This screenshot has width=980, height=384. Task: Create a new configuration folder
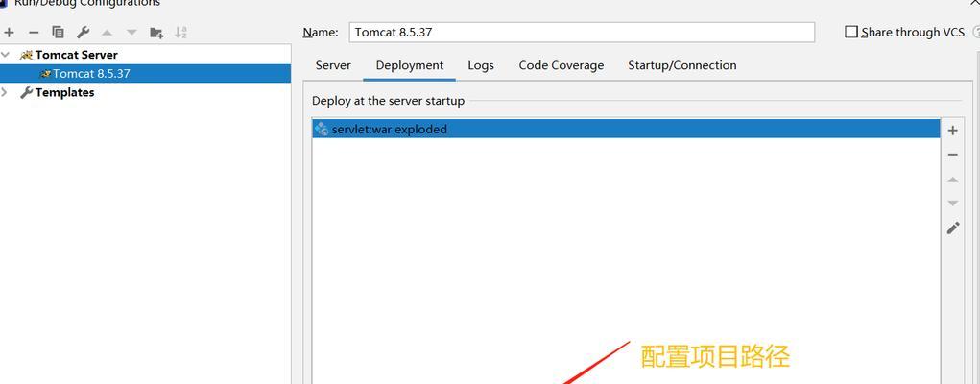pyautogui.click(x=156, y=33)
